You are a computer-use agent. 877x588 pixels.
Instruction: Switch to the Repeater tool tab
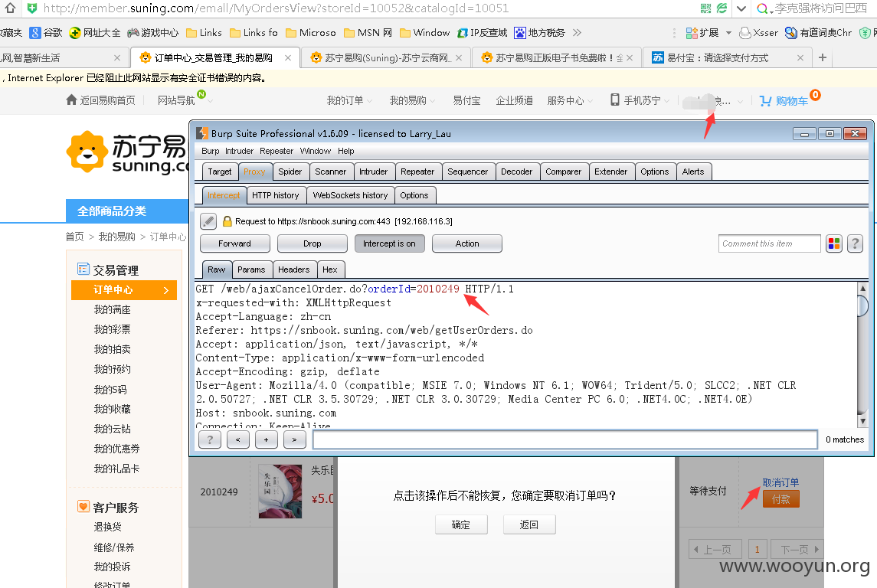[417, 171]
